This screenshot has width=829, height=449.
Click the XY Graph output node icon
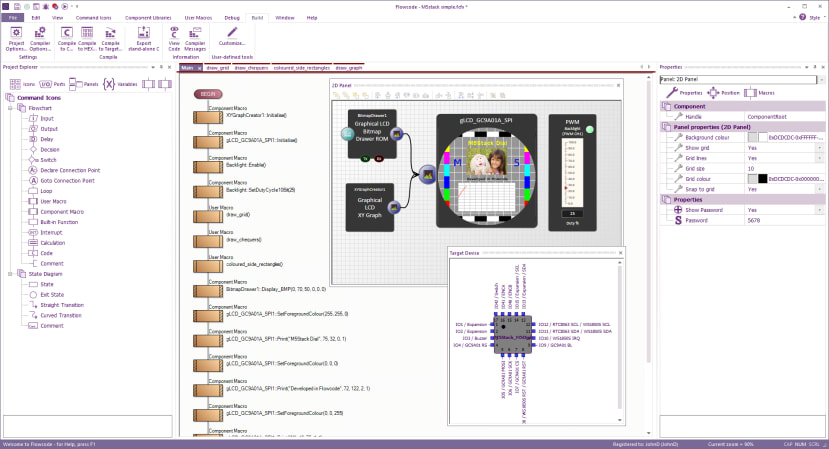(x=394, y=208)
